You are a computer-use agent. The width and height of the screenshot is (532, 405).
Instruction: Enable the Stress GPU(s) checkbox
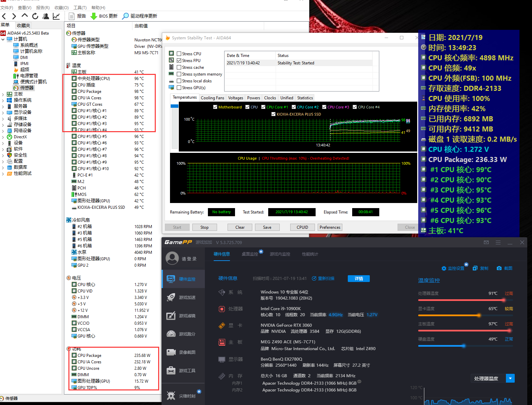(x=179, y=87)
